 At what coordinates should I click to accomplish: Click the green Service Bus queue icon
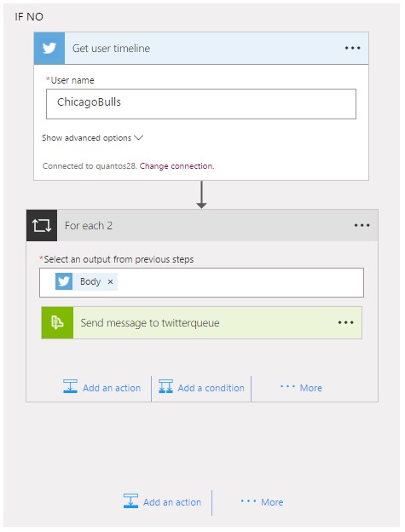[x=57, y=322]
